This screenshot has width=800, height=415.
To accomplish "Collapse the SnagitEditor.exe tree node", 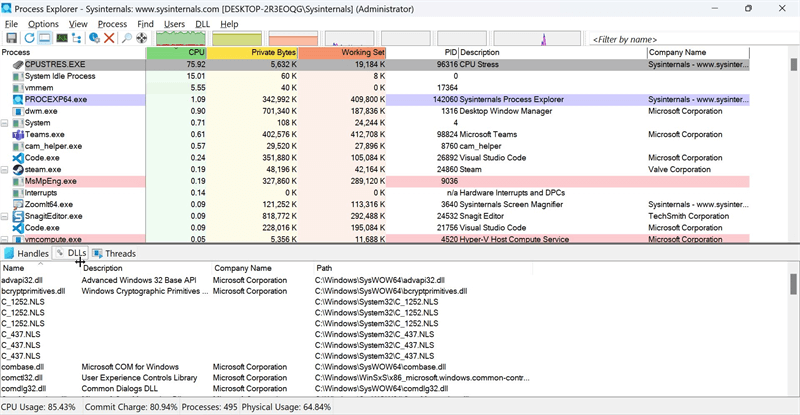I will click(5, 216).
